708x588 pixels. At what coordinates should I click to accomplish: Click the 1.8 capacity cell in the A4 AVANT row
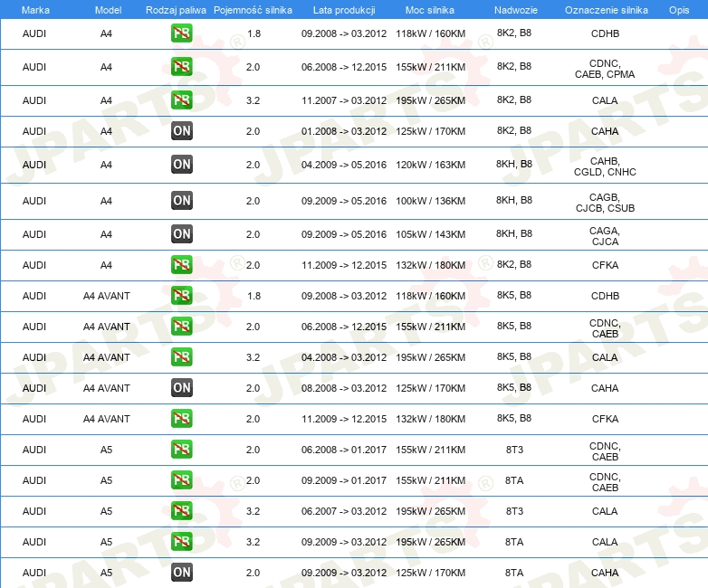pos(254,296)
